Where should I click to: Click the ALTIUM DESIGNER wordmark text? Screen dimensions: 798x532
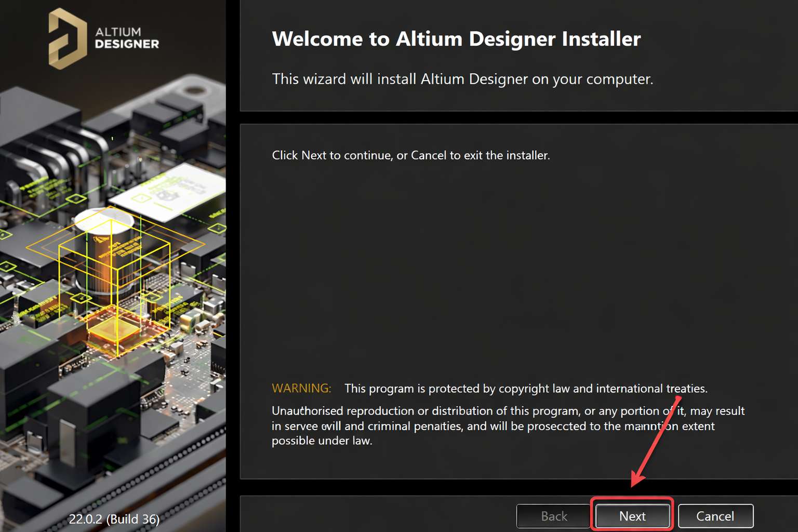click(x=127, y=38)
